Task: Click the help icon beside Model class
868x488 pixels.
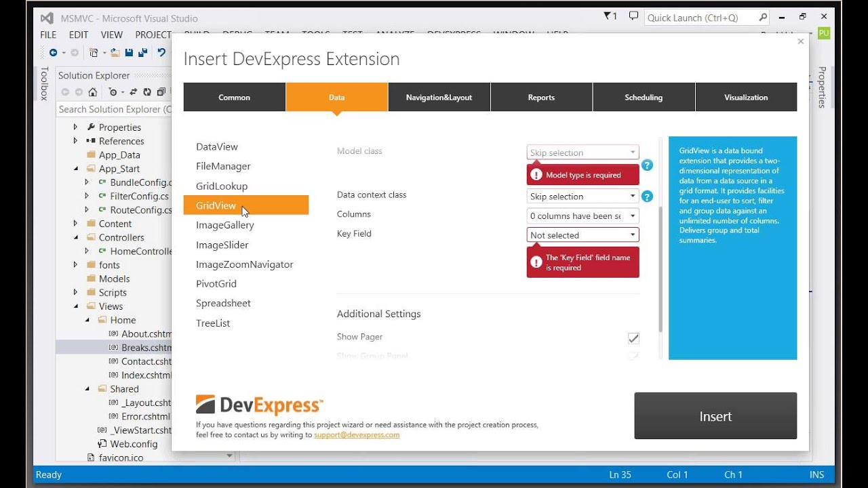Action: 647,165
